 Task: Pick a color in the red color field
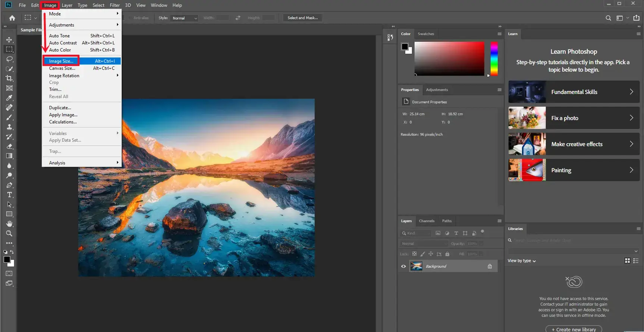click(x=449, y=59)
